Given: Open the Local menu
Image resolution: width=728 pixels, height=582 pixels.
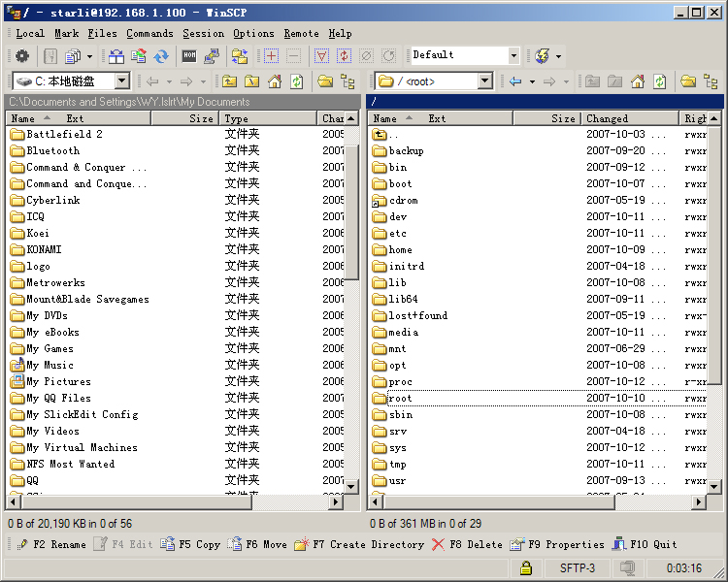Looking at the screenshot, I should coord(30,33).
